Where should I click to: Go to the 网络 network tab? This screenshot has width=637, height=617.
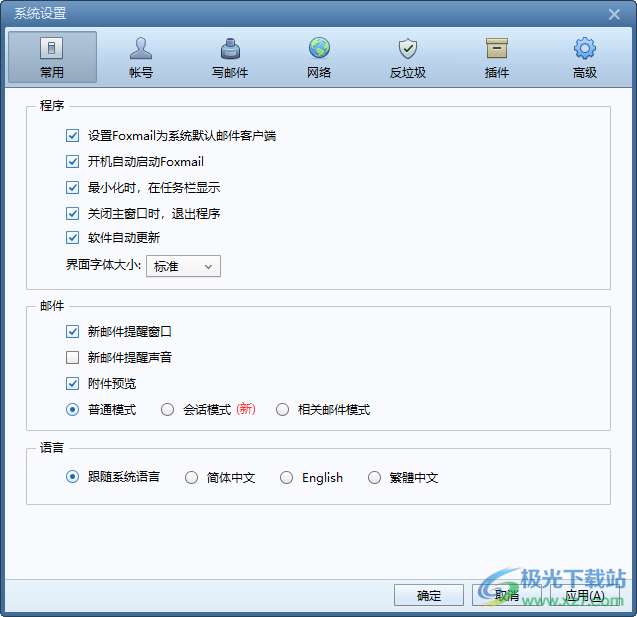pos(319,57)
